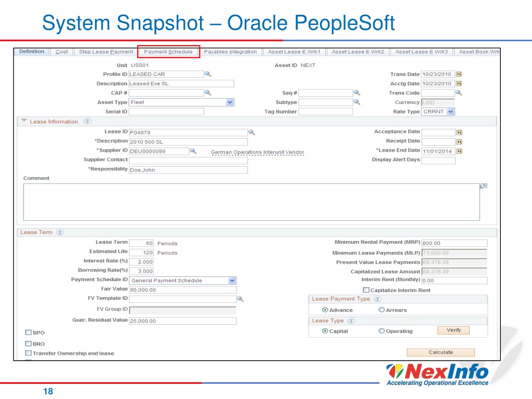Open the Acctg Date calendar picker
The image size is (532, 399).
point(459,84)
